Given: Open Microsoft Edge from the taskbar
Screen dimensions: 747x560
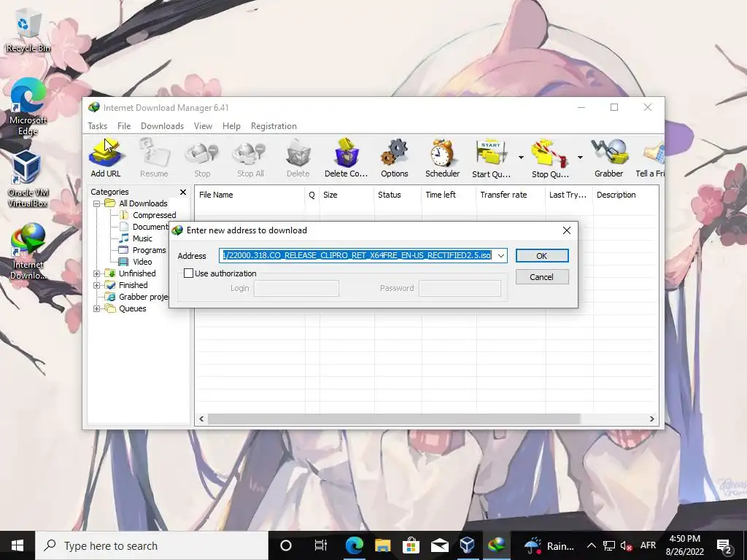Looking at the screenshot, I should pos(354,545).
